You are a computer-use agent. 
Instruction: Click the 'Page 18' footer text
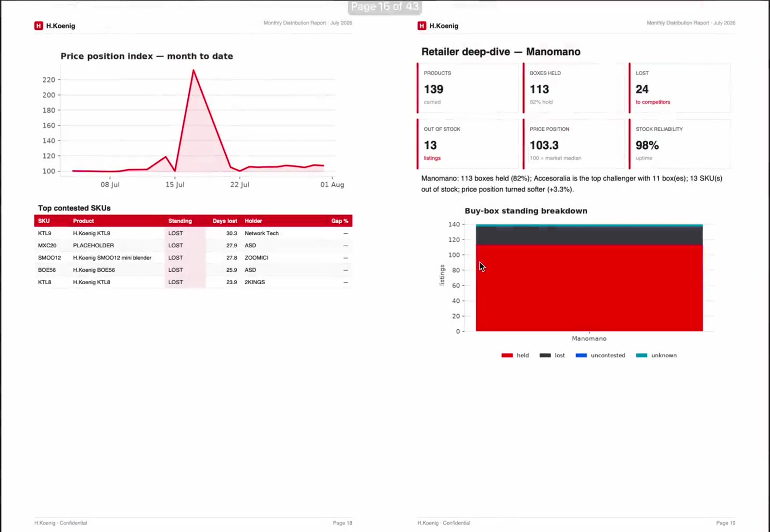click(x=343, y=523)
